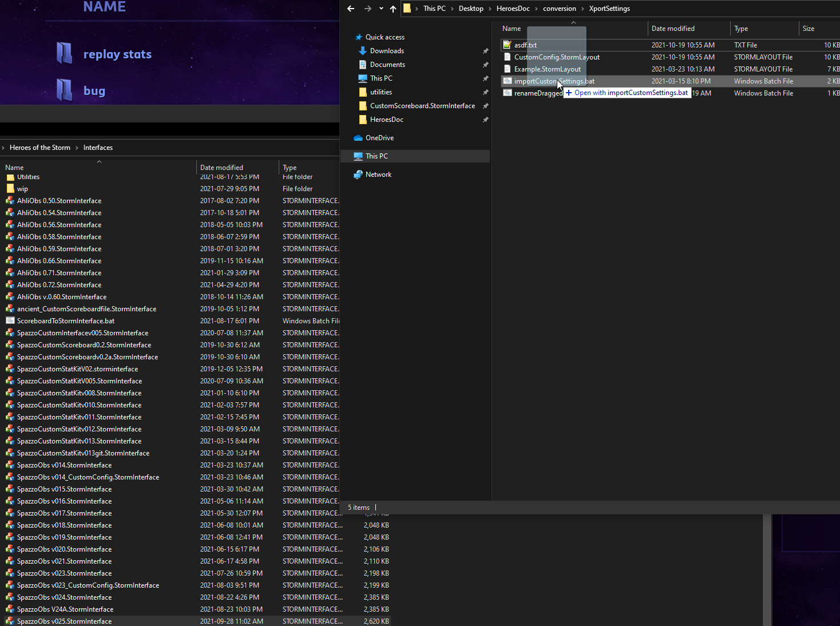Select the highlighted This PC tree node
Screen dimensions: 840x626
pos(415,156)
